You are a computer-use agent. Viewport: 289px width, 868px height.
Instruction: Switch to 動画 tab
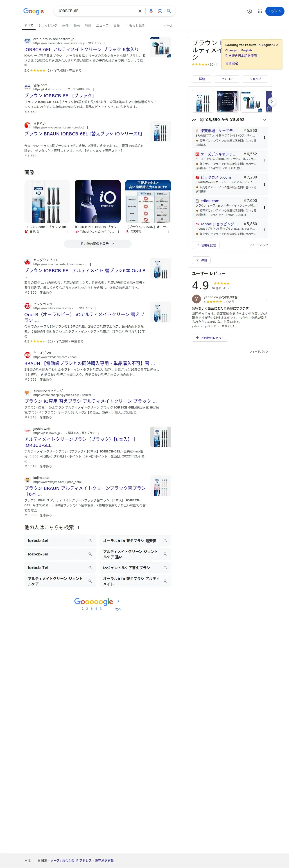tap(77, 26)
